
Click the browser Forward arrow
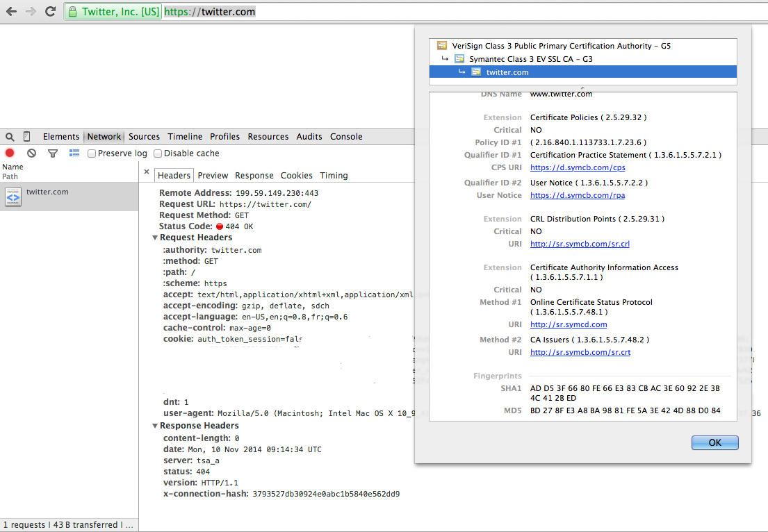[31, 11]
